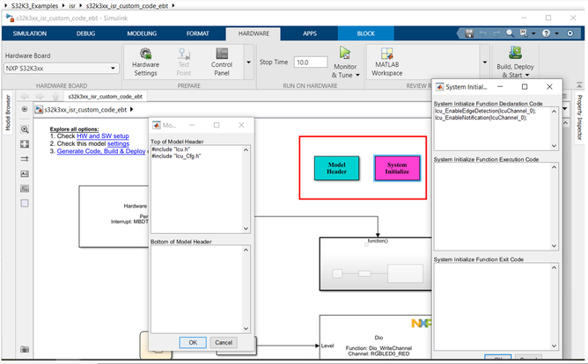Click OK in Model Header dialog
Viewport: 588px width, 364px height.
[x=193, y=342]
